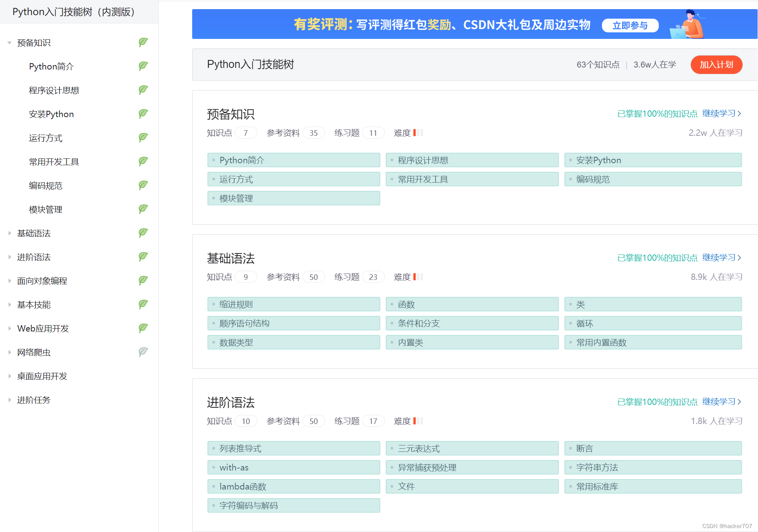Click leaf icon beside 预备知识 in sidebar
Viewport: 758px width, 532px height.
pyautogui.click(x=143, y=42)
